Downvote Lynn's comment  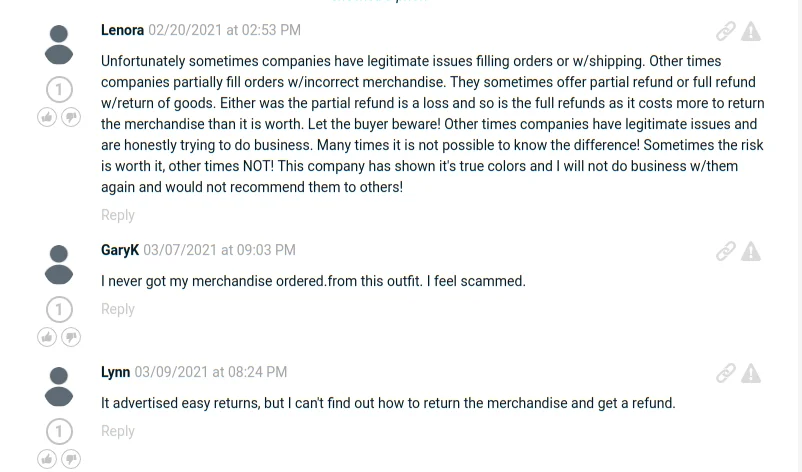[x=71, y=459]
